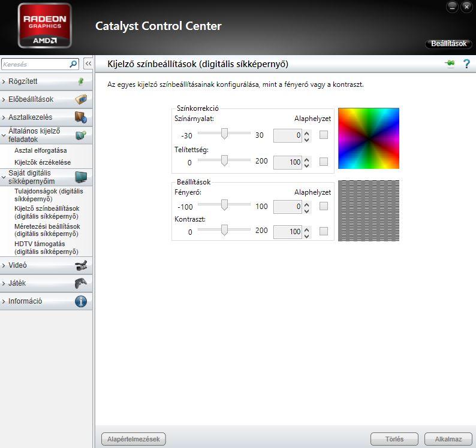Click the Videó camcorder icon
The image size is (476, 448).
click(81, 265)
